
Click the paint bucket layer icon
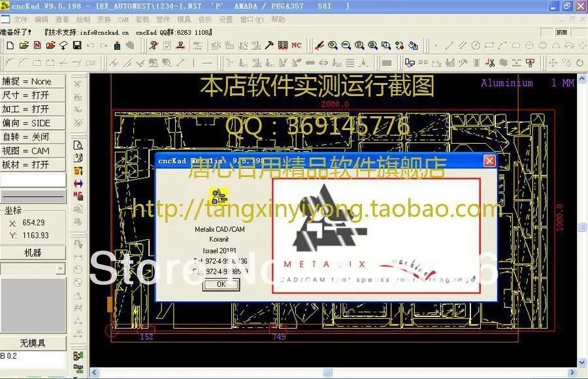coord(413,45)
